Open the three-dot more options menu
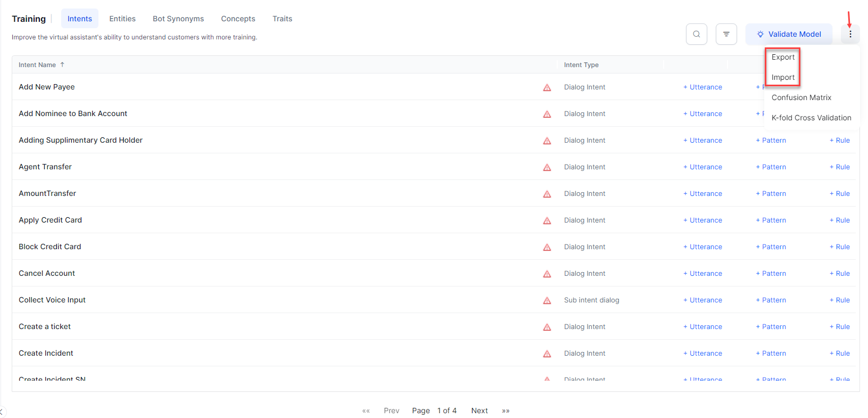The image size is (868, 418). click(850, 34)
